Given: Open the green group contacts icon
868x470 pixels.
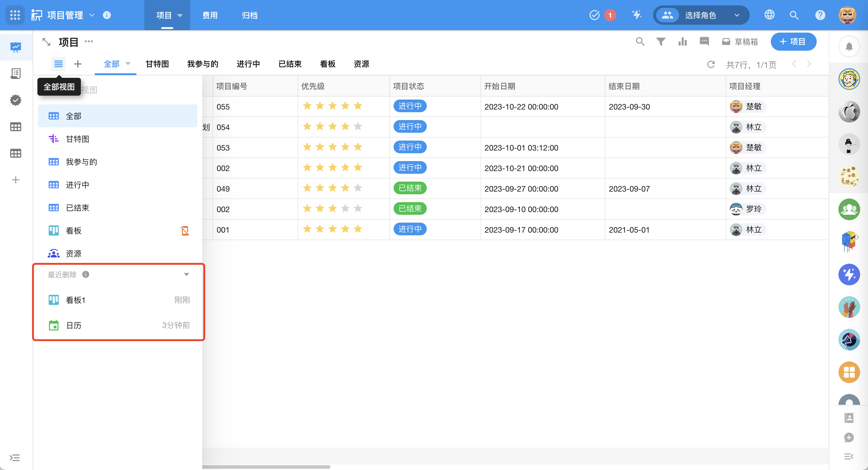Looking at the screenshot, I should coord(849,209).
